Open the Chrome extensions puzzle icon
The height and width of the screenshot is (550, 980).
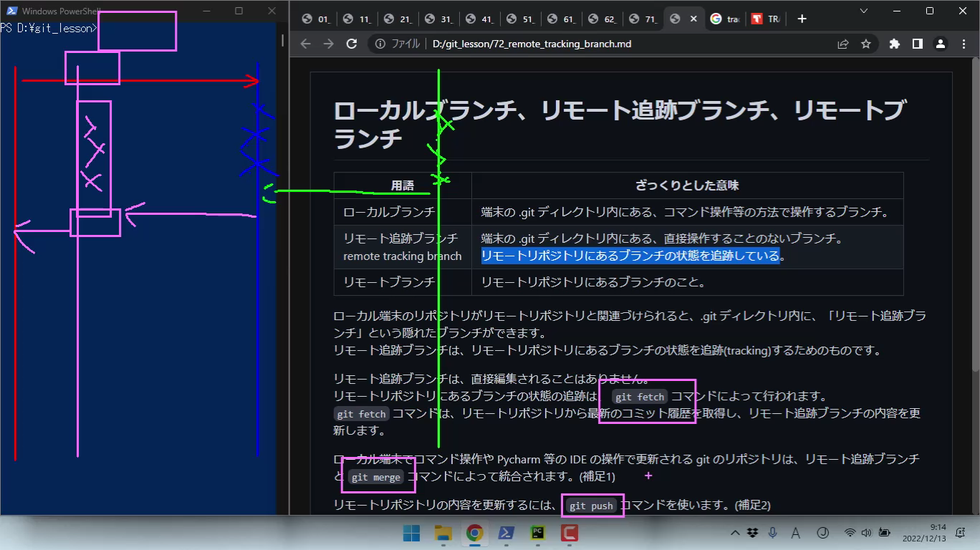click(x=894, y=44)
